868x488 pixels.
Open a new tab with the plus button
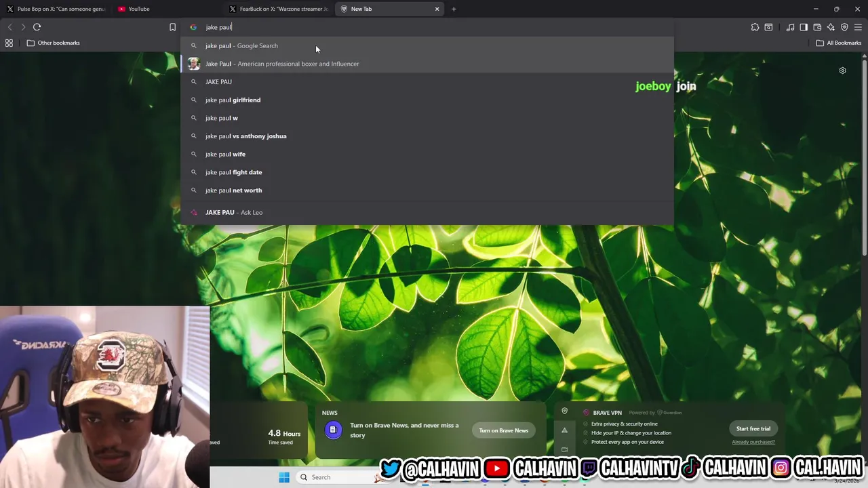pyautogui.click(x=454, y=9)
